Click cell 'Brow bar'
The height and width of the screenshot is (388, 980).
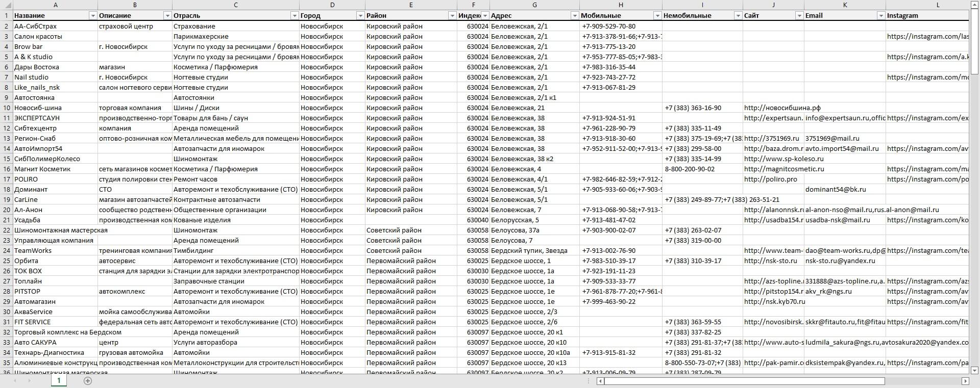coord(55,46)
